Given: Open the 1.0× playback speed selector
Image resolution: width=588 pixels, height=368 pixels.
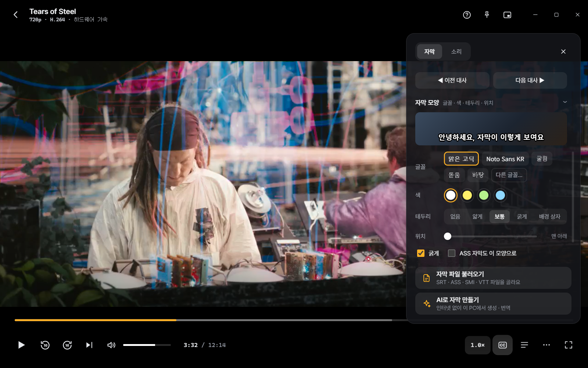Looking at the screenshot, I should (x=477, y=345).
